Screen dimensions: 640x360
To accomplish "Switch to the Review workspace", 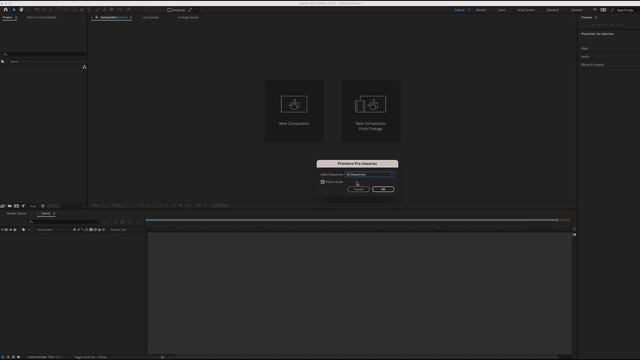I will coord(481,10).
